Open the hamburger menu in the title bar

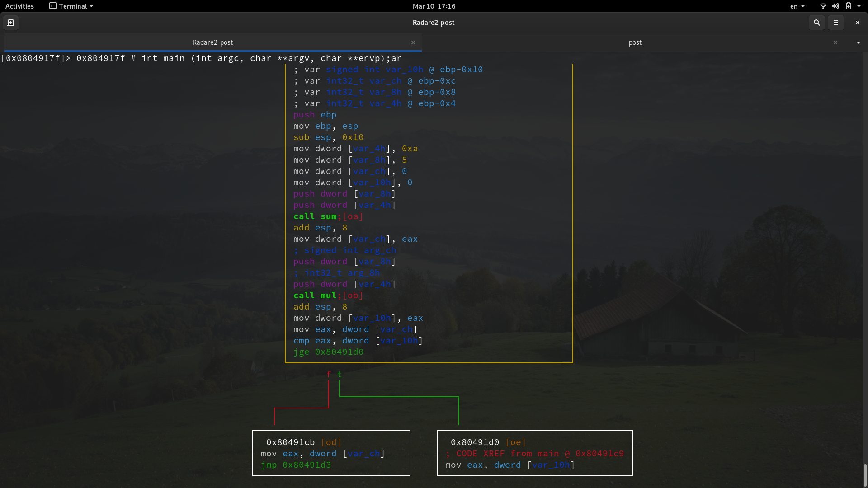click(836, 22)
